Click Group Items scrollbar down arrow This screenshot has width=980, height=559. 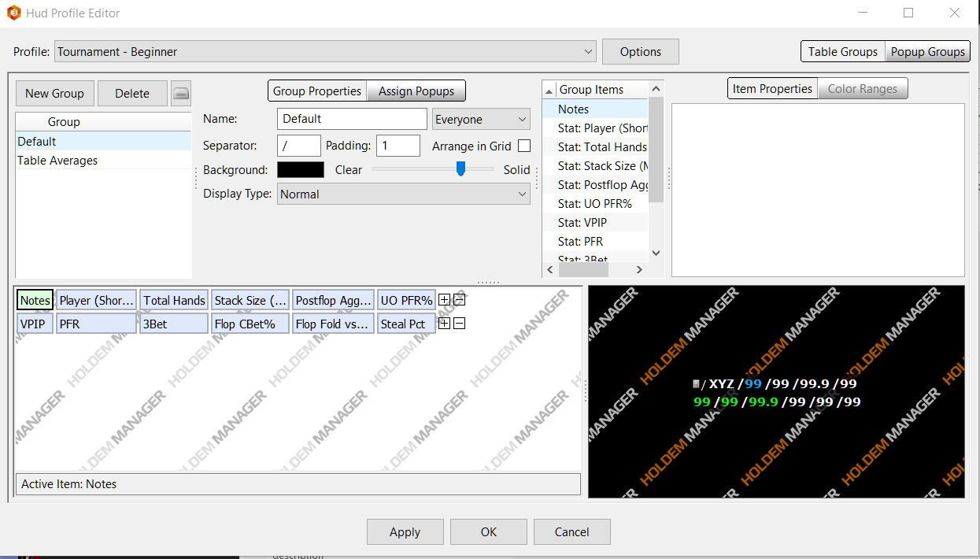pos(656,254)
